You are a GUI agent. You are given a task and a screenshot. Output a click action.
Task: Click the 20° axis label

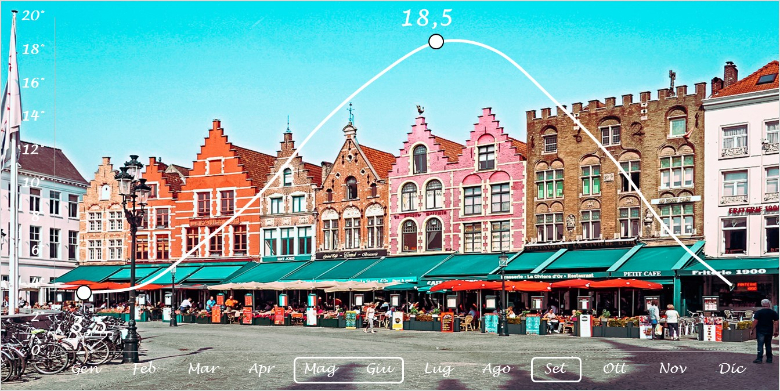[33, 15]
